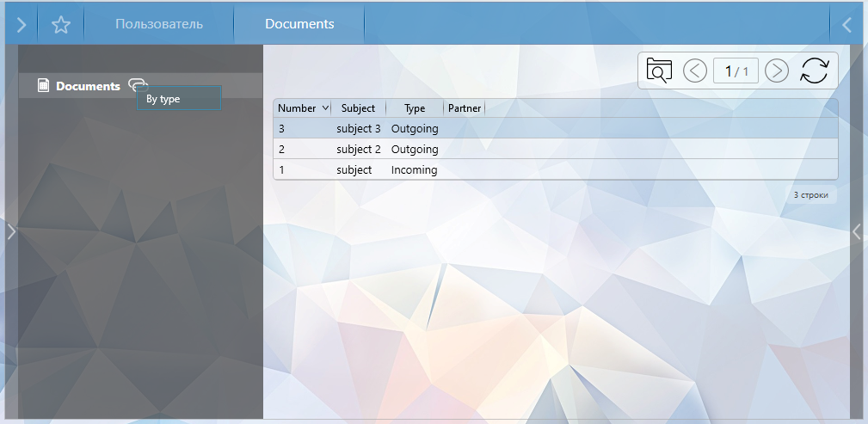This screenshot has width=868, height=424.
Task: Click the page number input field
Action: pos(736,71)
